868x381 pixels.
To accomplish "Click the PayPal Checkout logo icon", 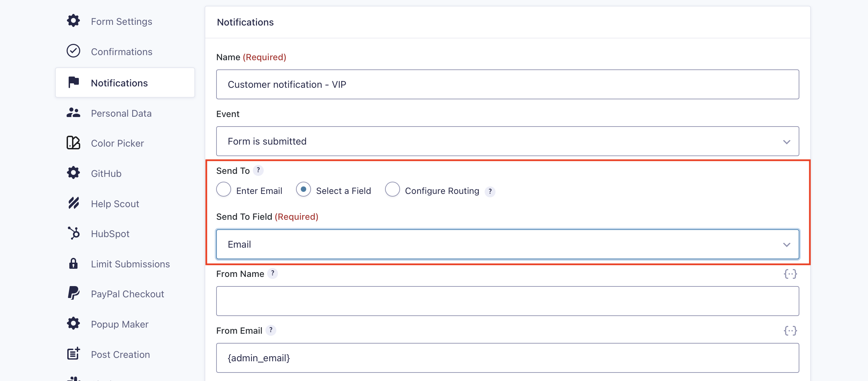I will tap(73, 293).
